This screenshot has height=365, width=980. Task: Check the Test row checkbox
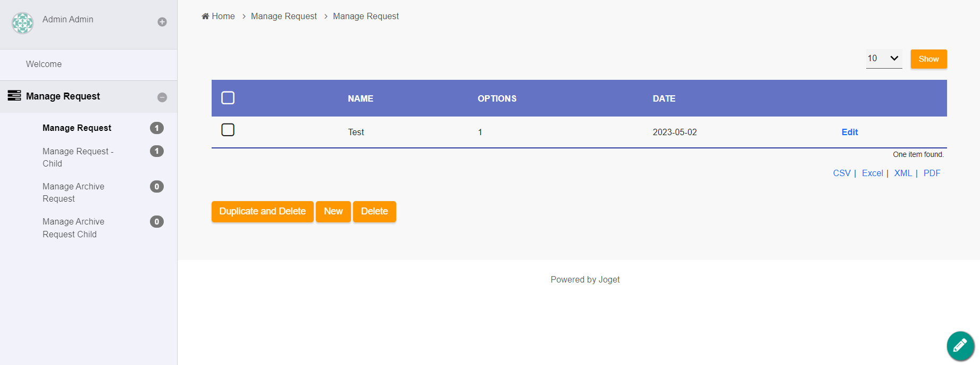[228, 130]
